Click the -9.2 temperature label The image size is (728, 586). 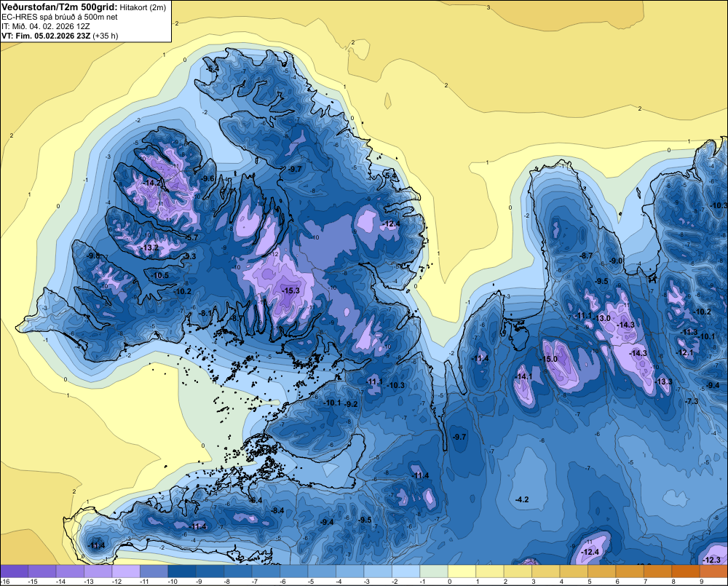click(352, 405)
